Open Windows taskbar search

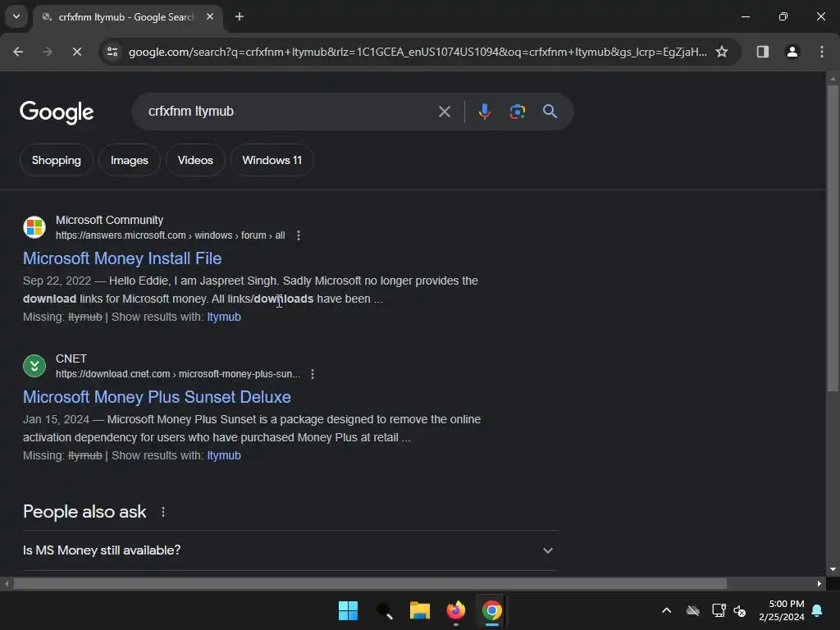(384, 610)
